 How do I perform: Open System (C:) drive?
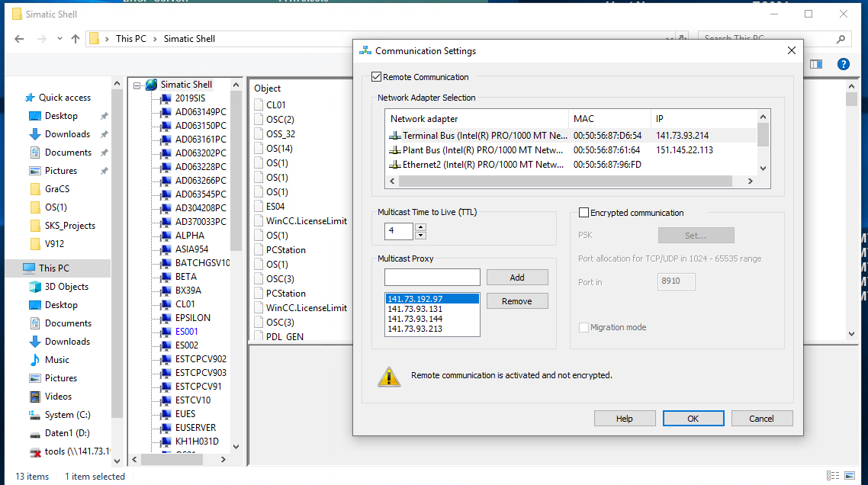[68, 415]
